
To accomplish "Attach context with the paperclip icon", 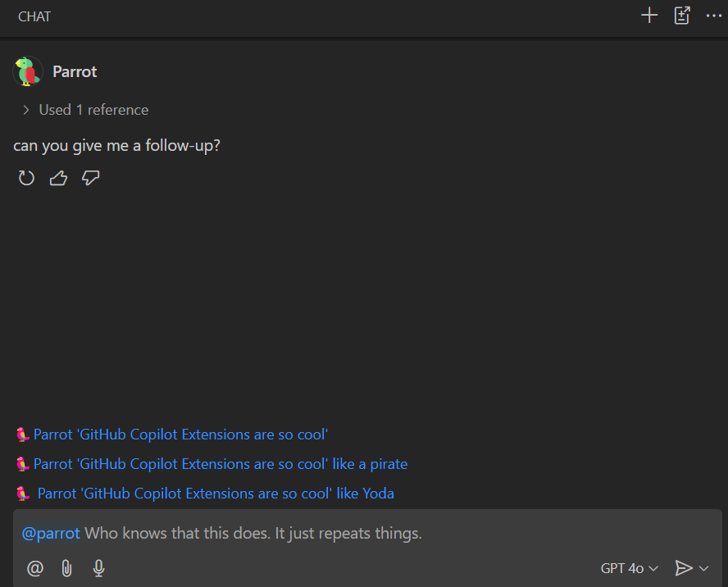I will click(x=67, y=568).
